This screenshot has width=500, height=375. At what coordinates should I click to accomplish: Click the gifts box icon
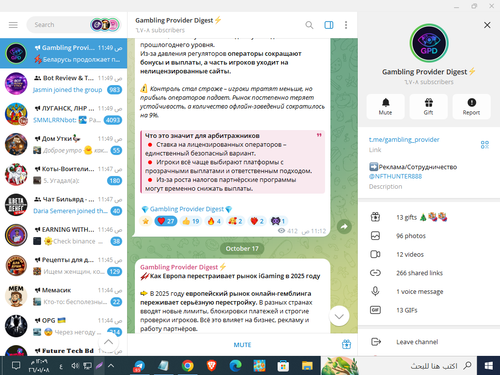point(375,217)
